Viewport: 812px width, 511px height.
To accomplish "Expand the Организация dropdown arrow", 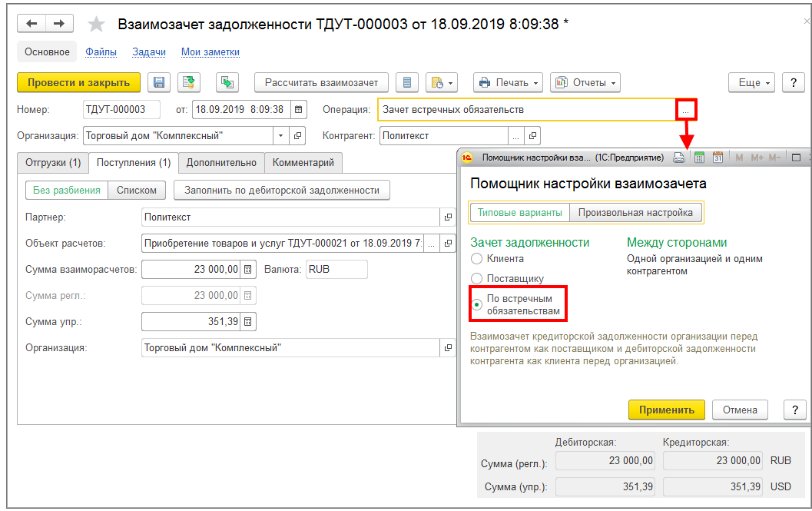I will pos(280,136).
